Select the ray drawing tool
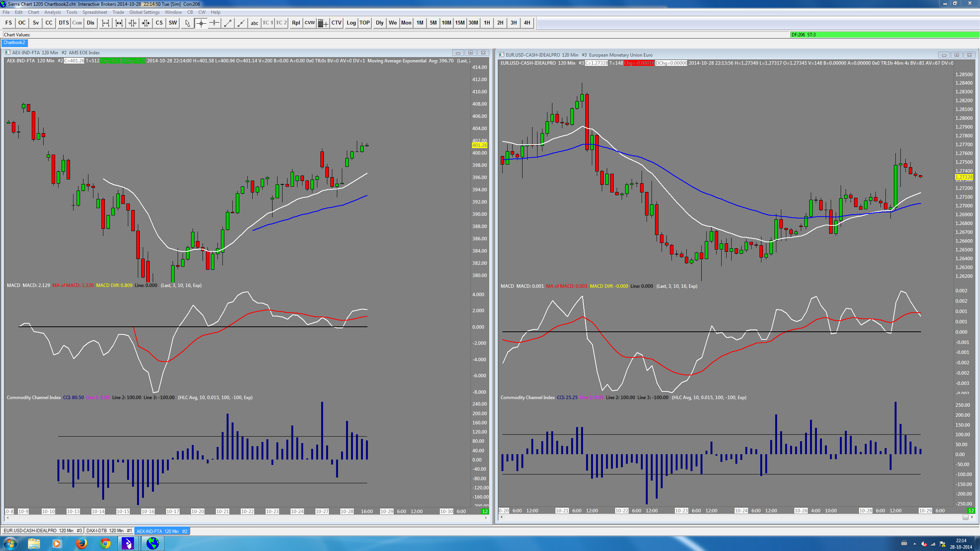The width and height of the screenshot is (980, 551). click(241, 23)
